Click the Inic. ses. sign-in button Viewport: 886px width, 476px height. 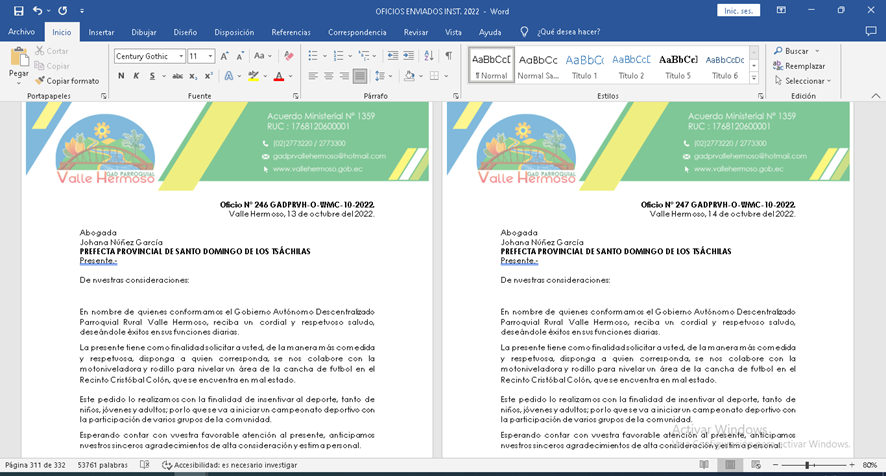pos(739,10)
